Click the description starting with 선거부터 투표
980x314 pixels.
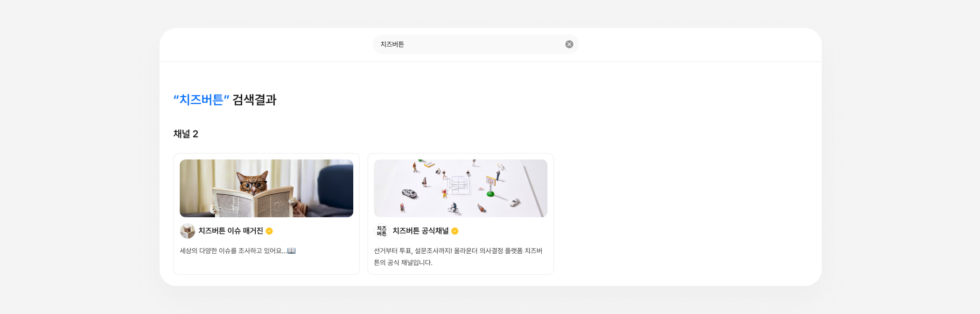coord(458,257)
